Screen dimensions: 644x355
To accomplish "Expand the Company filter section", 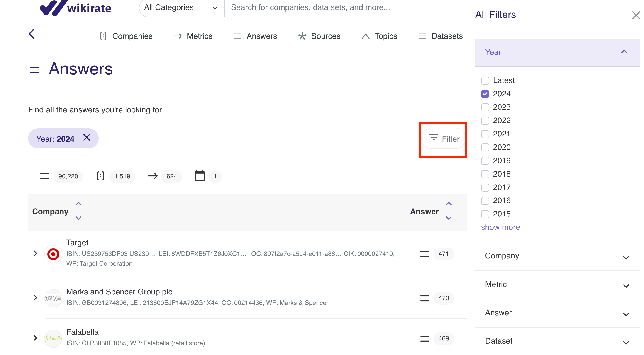I will pos(557,256).
